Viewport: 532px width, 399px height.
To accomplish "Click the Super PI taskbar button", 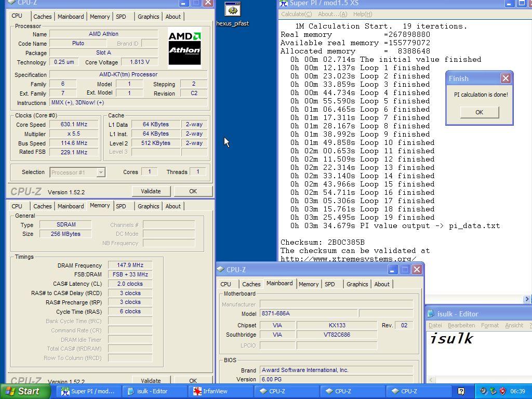I will tap(88, 391).
